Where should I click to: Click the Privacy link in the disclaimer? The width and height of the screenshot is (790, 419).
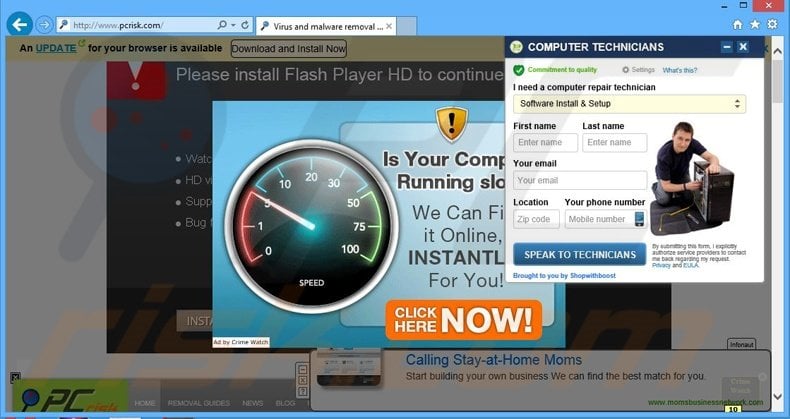661,265
